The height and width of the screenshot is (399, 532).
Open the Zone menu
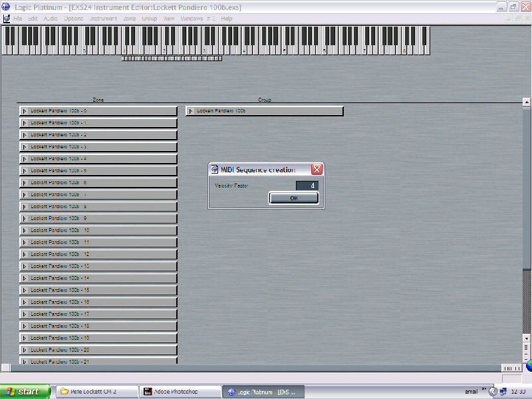coord(130,19)
